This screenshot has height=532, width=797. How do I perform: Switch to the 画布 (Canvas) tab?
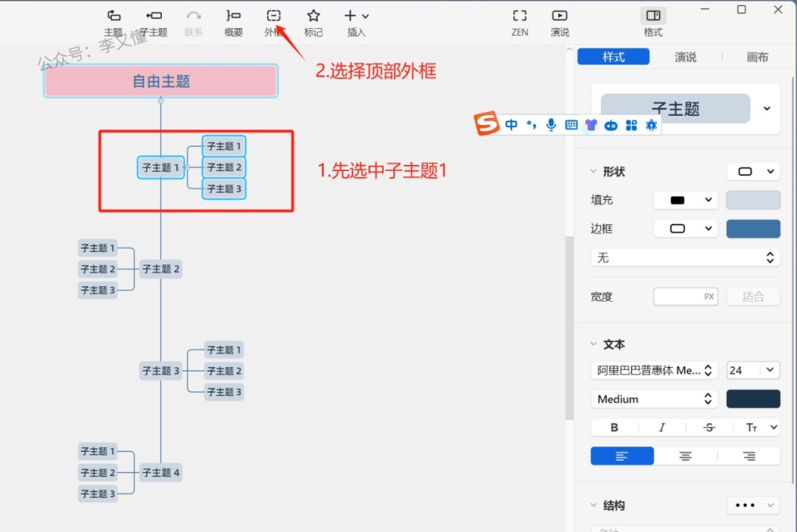(x=757, y=57)
